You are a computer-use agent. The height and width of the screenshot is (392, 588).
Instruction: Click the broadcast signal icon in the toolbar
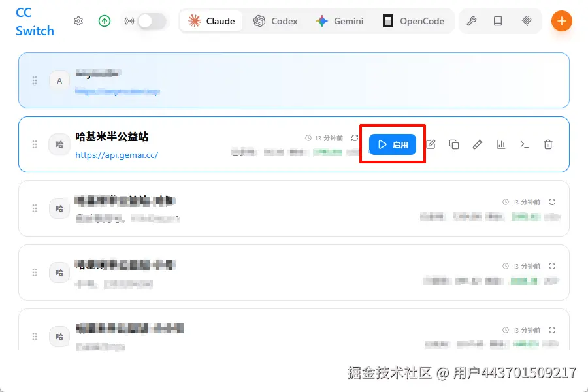pyautogui.click(x=129, y=20)
